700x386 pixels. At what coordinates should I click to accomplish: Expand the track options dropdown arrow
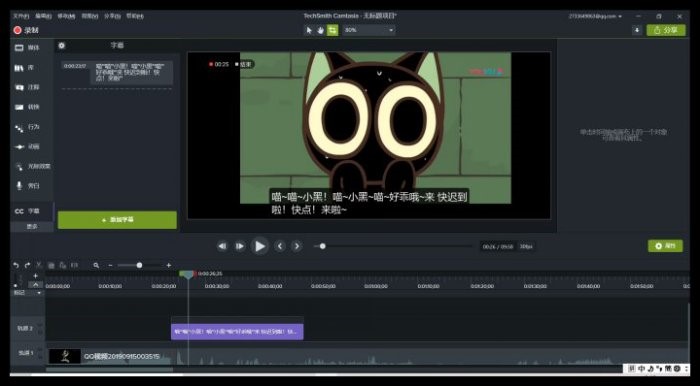(x=39, y=293)
